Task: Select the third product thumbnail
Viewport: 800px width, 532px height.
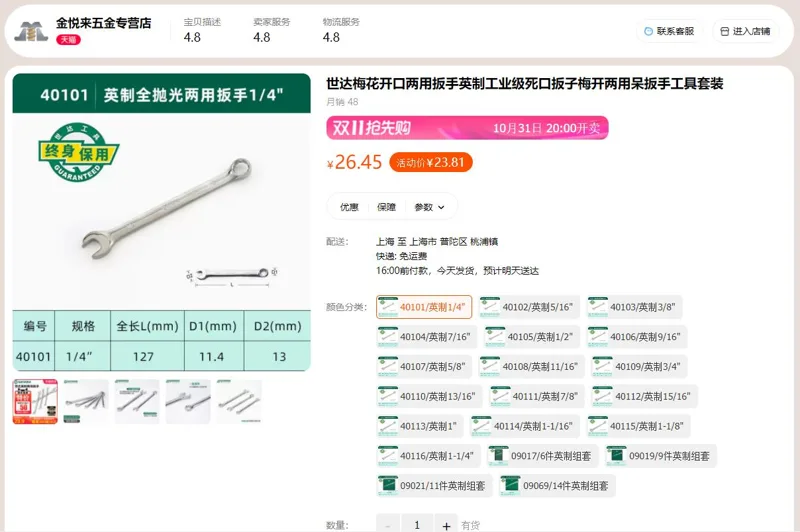Action: [x=137, y=401]
